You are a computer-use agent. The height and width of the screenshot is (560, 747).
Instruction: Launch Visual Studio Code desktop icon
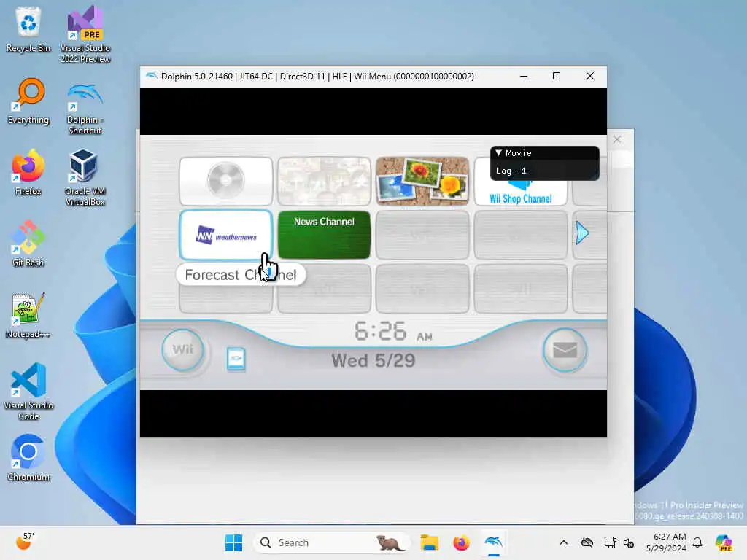click(28, 392)
